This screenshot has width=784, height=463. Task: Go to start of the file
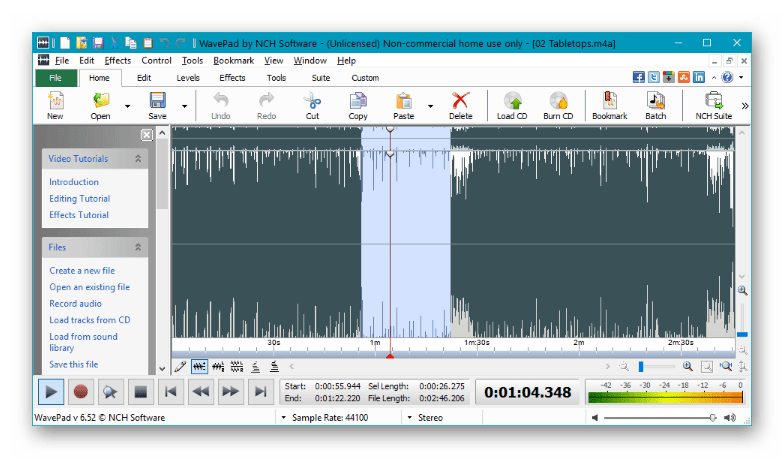[170, 392]
